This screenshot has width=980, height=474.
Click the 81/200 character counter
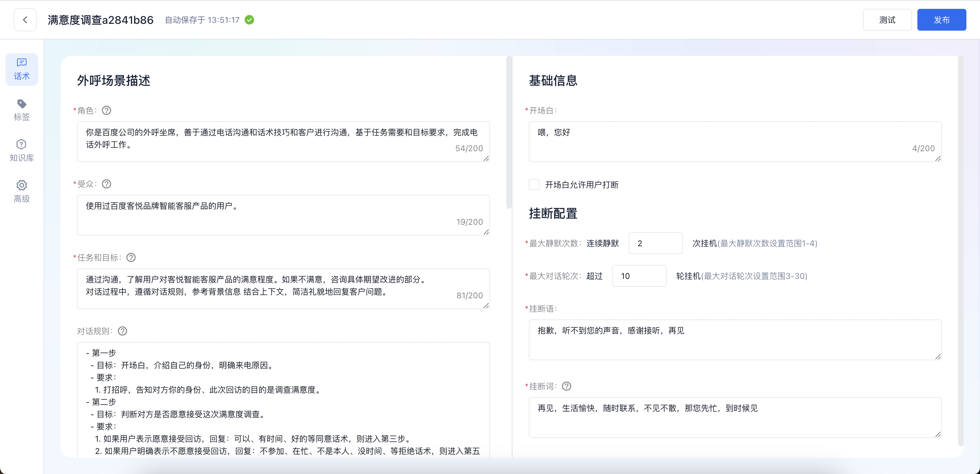(470, 296)
